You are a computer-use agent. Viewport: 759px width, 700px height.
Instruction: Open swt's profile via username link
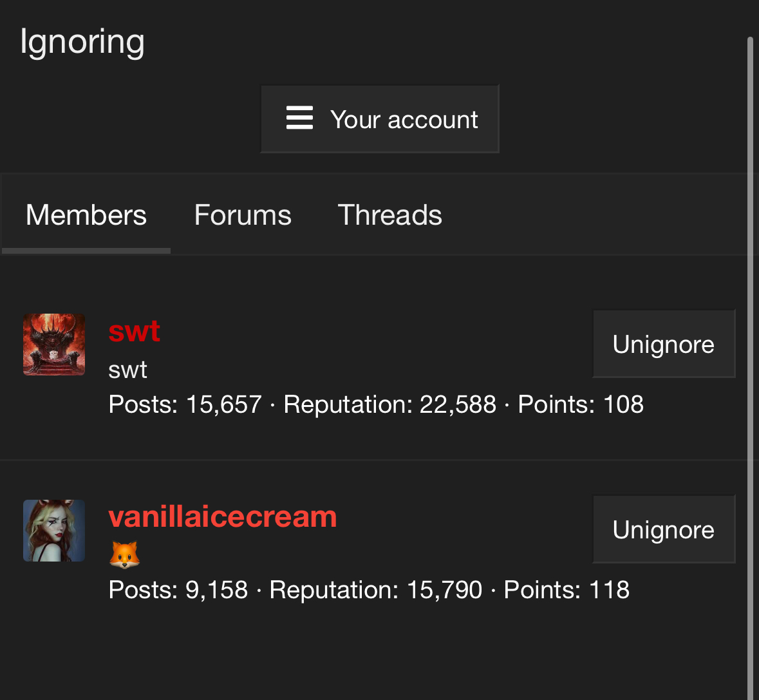point(134,332)
